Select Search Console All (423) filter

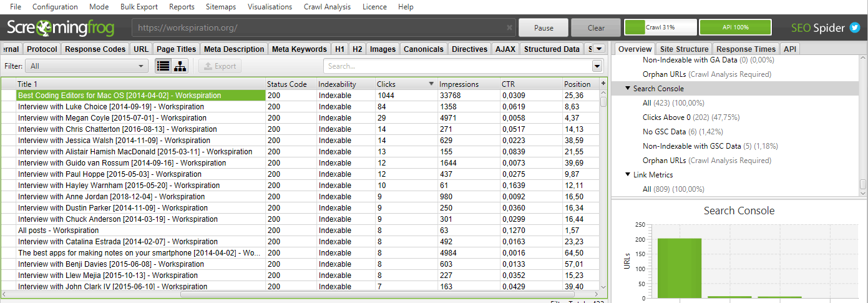(x=673, y=102)
